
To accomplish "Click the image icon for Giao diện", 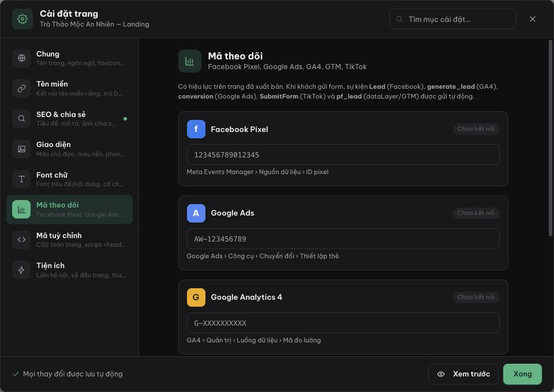I will [21, 149].
